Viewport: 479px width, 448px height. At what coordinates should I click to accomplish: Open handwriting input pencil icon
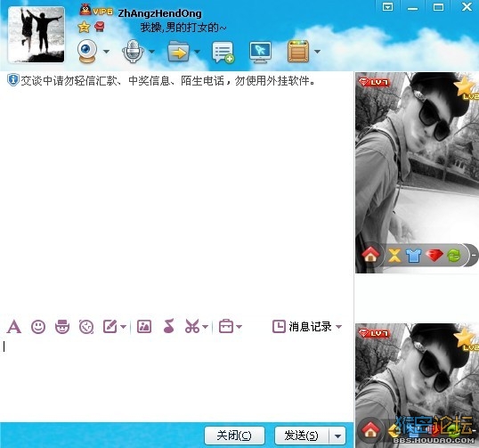click(x=110, y=327)
